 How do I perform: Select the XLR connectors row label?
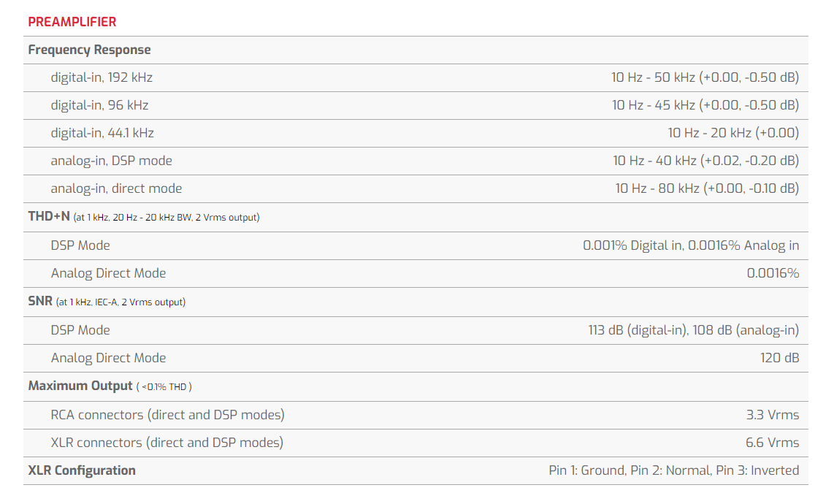click(167, 443)
